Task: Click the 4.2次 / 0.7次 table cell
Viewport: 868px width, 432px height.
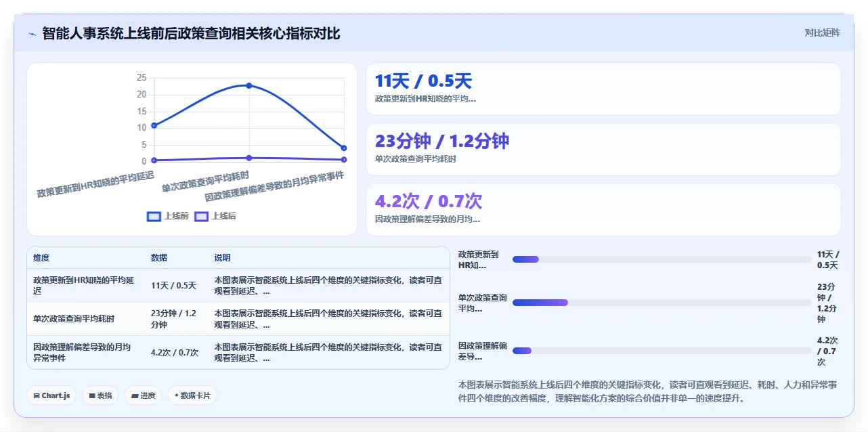Action: 177,352
